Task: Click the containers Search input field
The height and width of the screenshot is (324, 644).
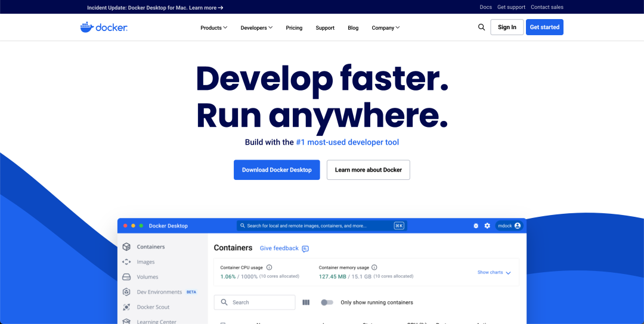Action: tap(255, 303)
